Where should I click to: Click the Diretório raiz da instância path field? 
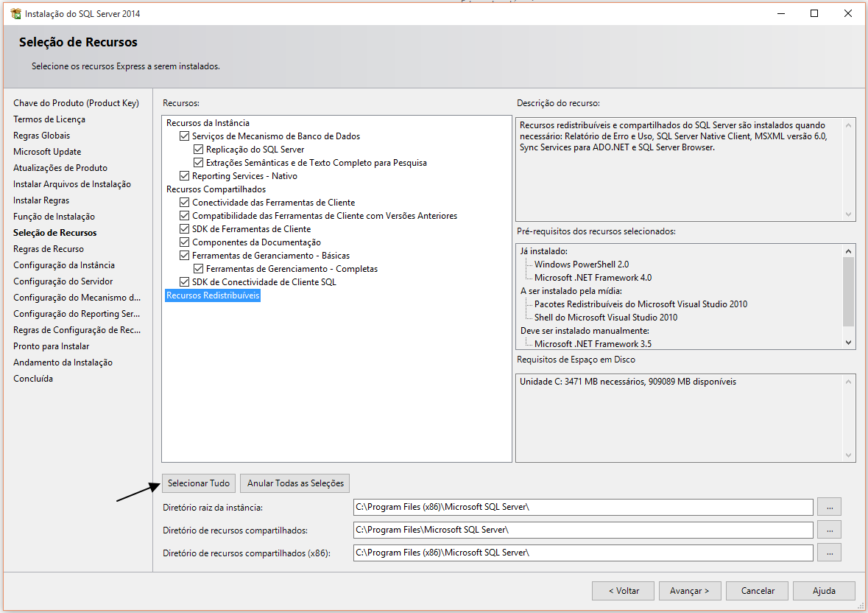[583, 507]
